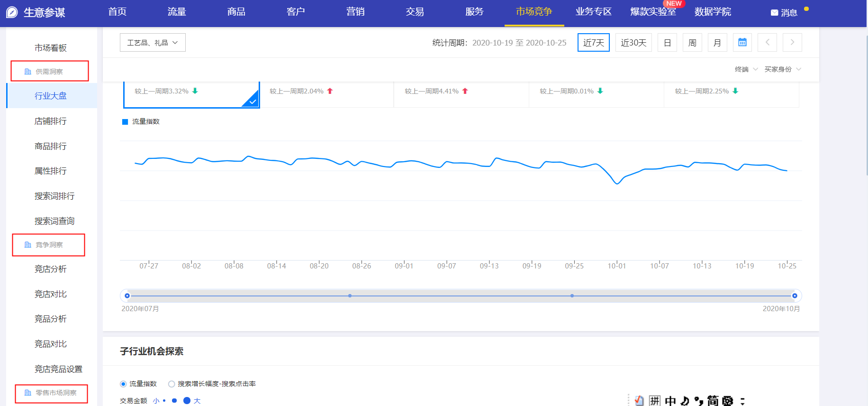
Task: Open the 业务专区 top menu
Action: (x=594, y=12)
